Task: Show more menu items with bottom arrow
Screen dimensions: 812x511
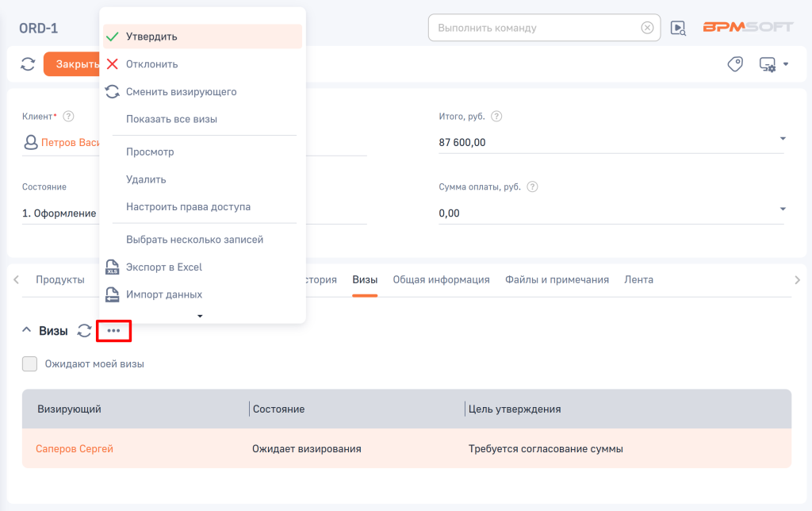Action: [x=201, y=316]
